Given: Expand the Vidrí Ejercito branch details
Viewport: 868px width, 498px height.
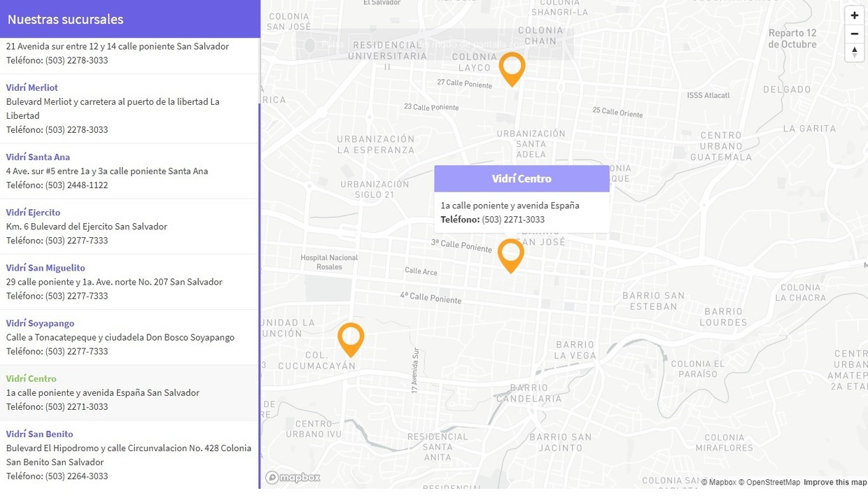Looking at the screenshot, I should (33, 212).
